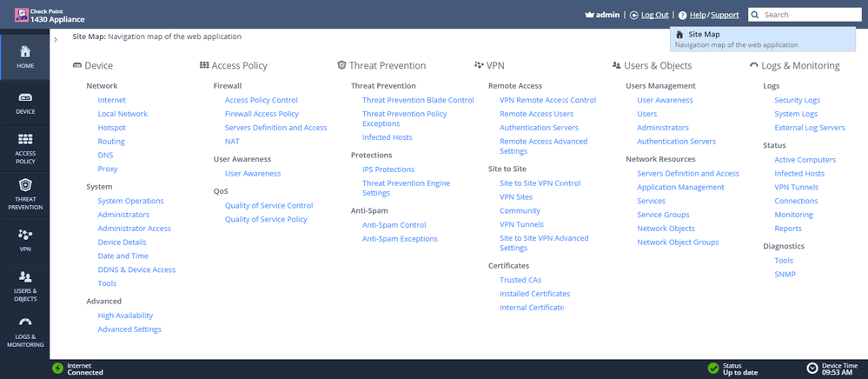Click the Internet Connected status icon

pos(57,369)
